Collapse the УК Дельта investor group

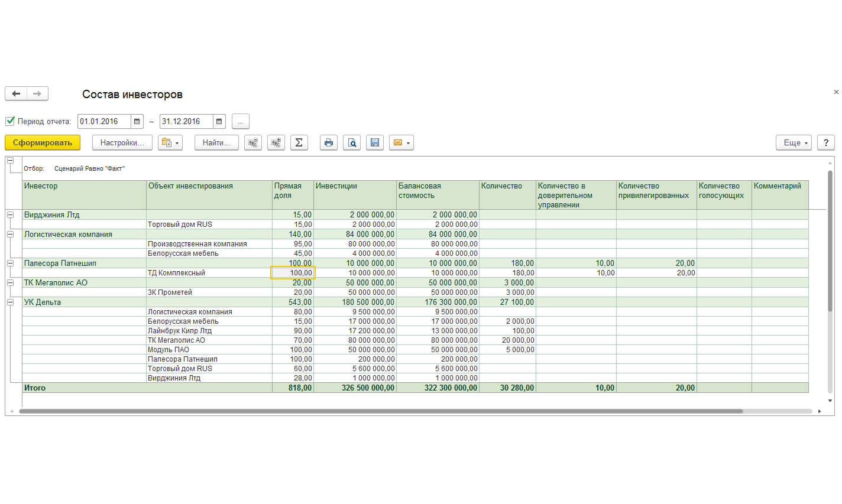(10, 302)
